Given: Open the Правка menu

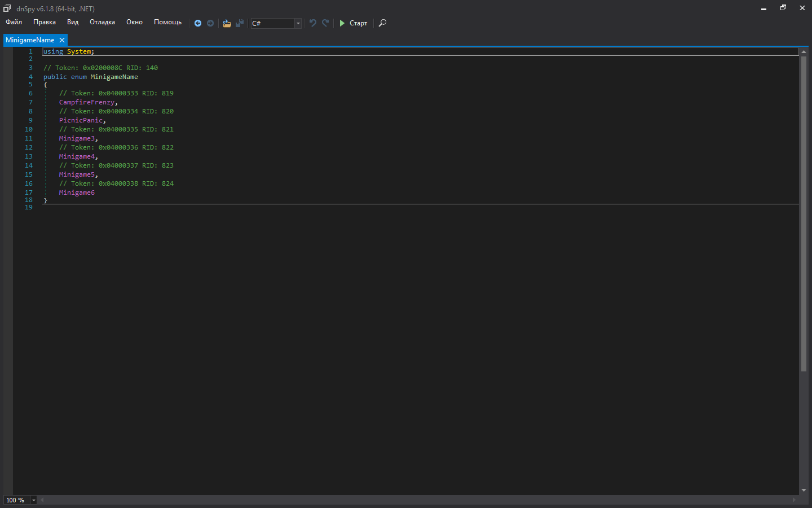Looking at the screenshot, I should (x=45, y=22).
